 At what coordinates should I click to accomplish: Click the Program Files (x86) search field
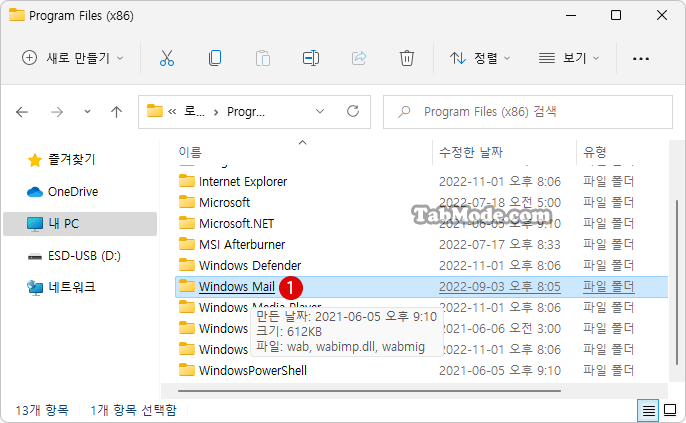(528, 112)
